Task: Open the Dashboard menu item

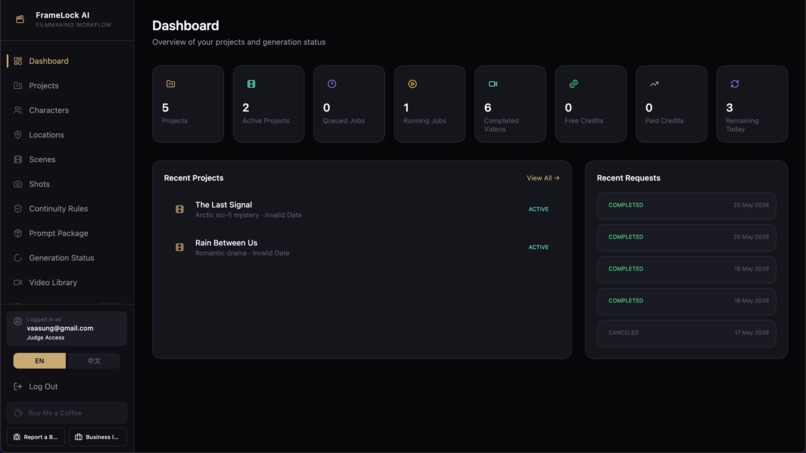Action: click(67, 61)
